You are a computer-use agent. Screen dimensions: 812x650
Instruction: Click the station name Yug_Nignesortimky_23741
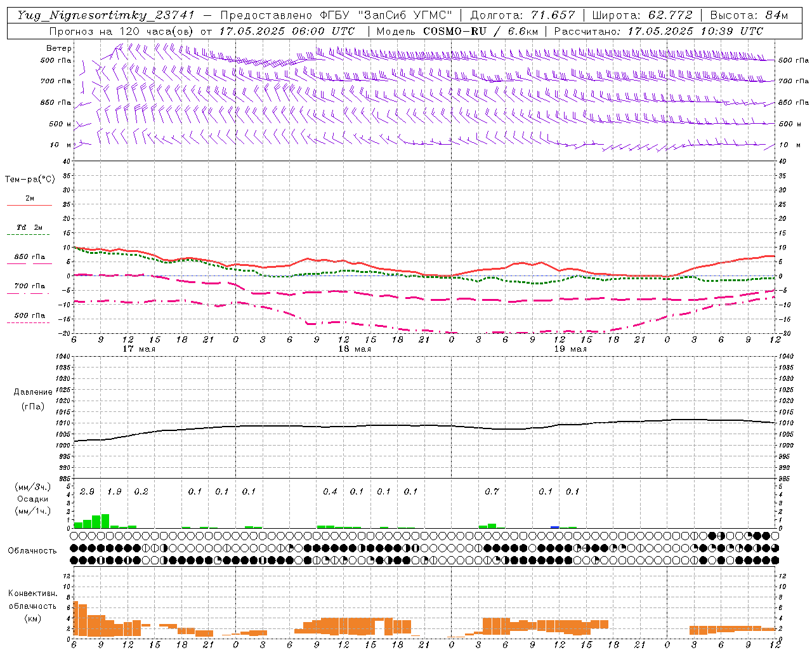point(105,15)
